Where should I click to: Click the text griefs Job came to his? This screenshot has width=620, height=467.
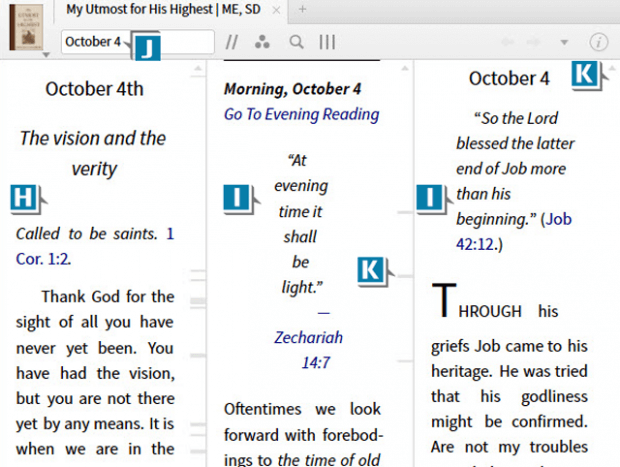[509, 346]
